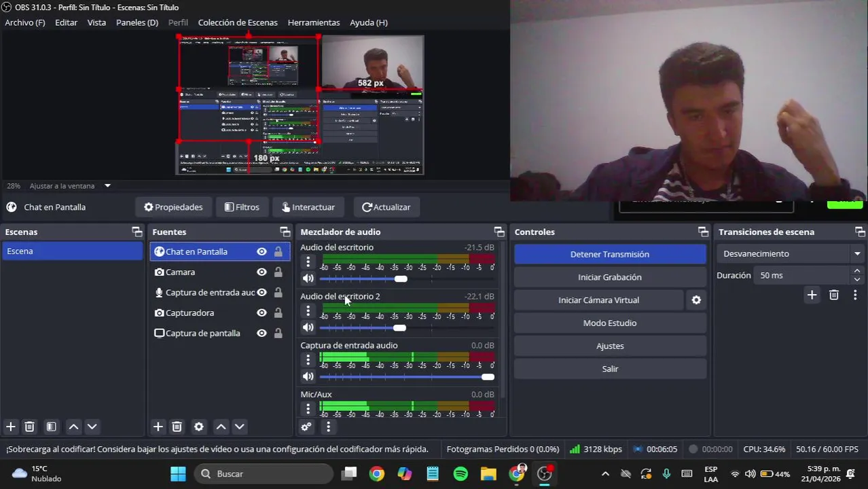Undock the Mezclador de audio panel icon
Viewport: 868px width, 489px height.
[499, 232]
